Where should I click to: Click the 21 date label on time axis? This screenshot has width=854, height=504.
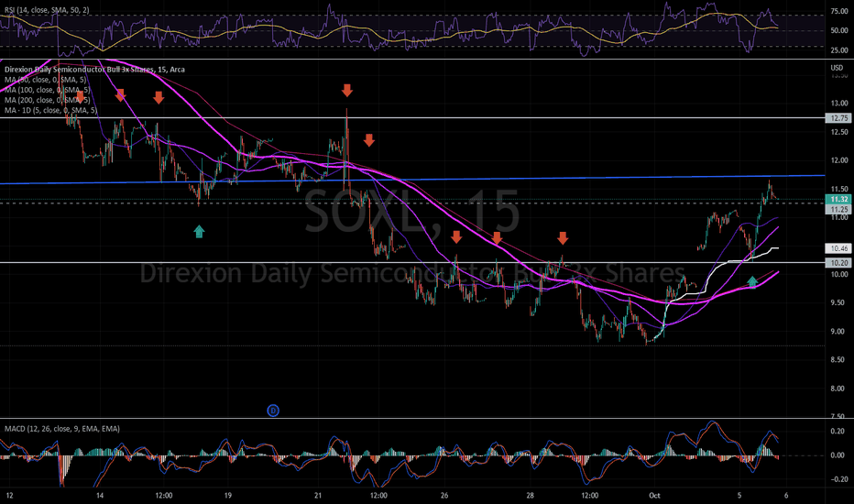pyautogui.click(x=318, y=495)
